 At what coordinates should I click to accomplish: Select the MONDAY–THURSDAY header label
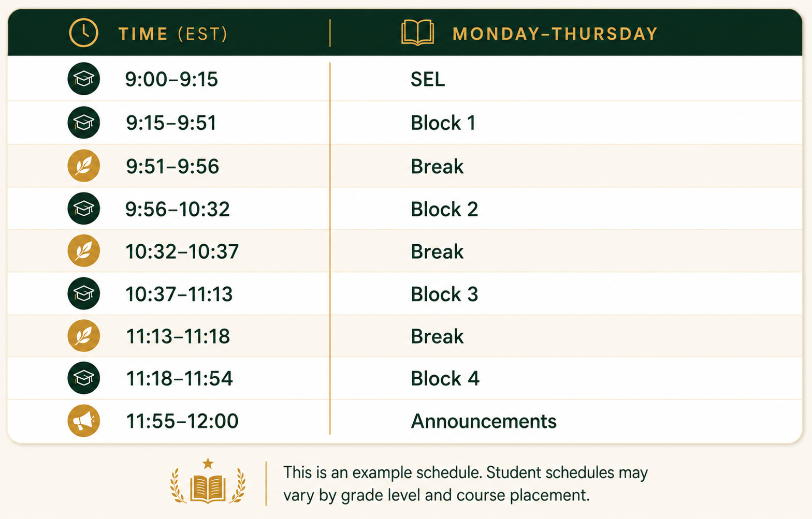click(555, 34)
